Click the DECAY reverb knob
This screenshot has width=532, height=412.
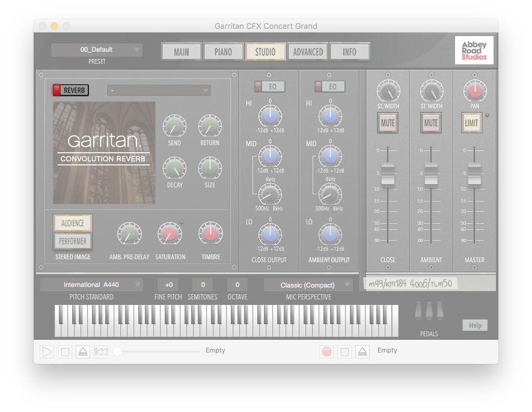click(x=174, y=168)
